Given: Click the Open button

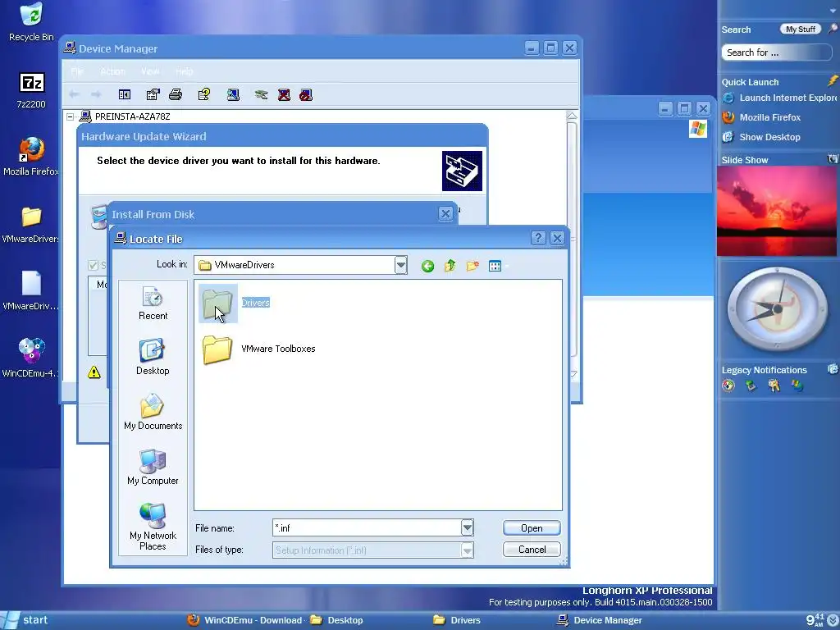Looking at the screenshot, I should [x=532, y=527].
